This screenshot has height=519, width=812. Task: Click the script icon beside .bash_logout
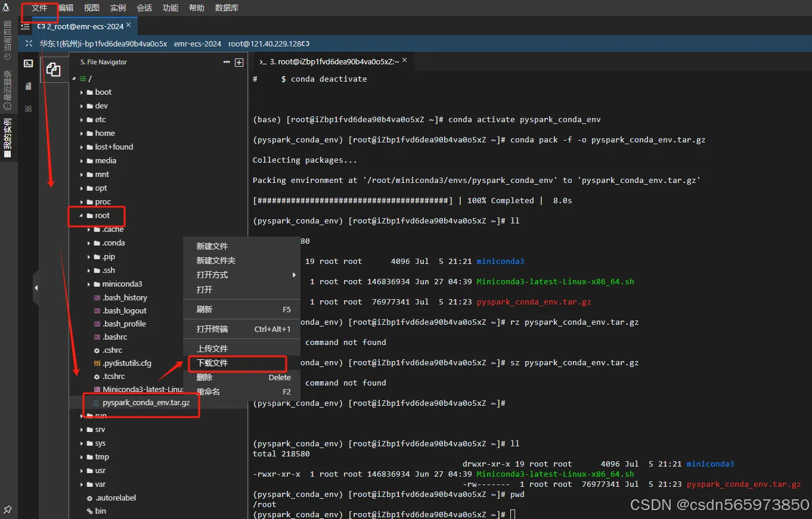click(x=97, y=311)
